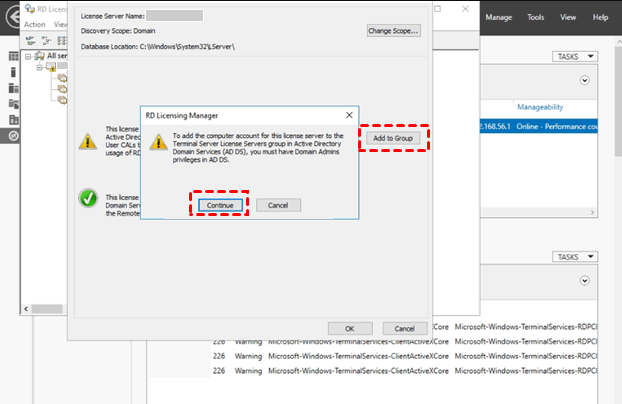The width and height of the screenshot is (622, 404).
Task: Click the Change Scope button
Action: (393, 31)
